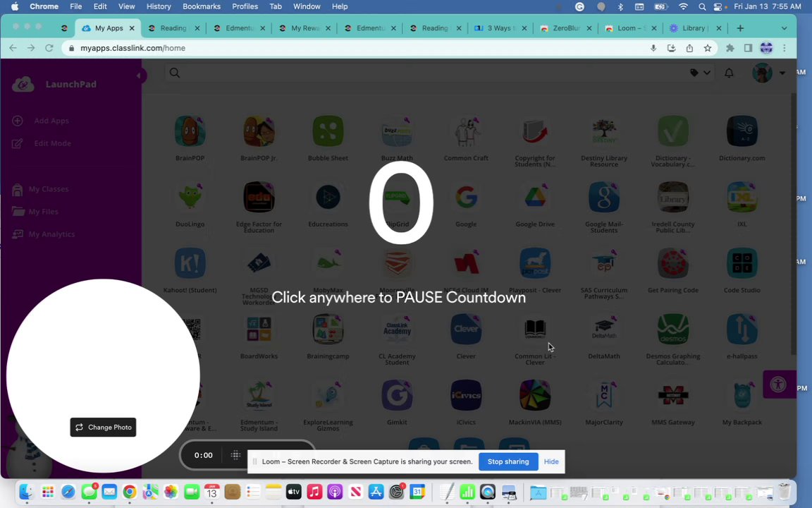812x508 pixels.
Task: Expand the tag filter dropdown
Action: coord(700,73)
